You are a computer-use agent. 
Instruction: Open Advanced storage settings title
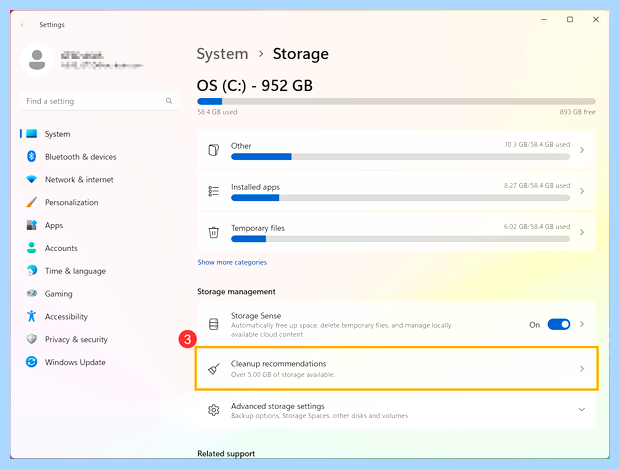point(278,406)
